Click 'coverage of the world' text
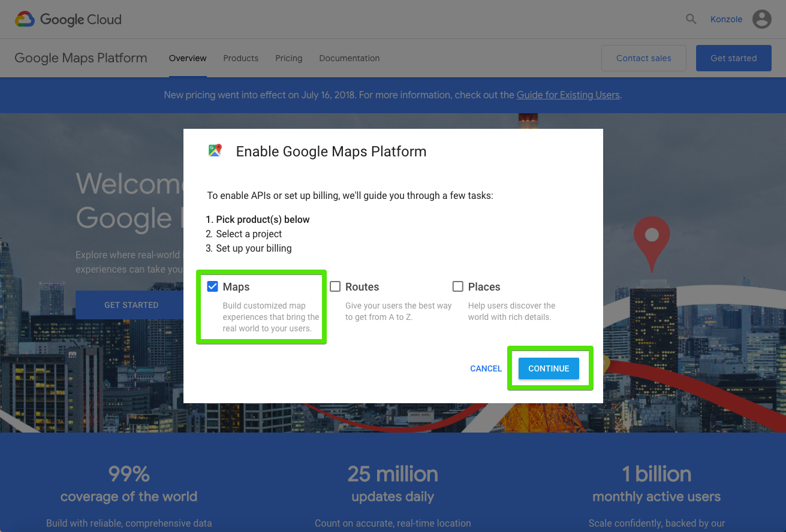 click(129, 497)
